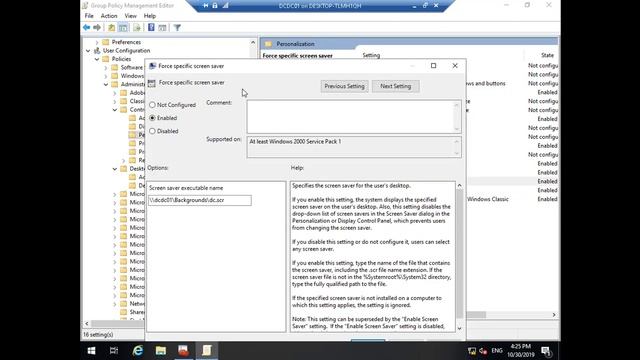Open the notification center icon
Screen dimensions: 640x360
546,351
